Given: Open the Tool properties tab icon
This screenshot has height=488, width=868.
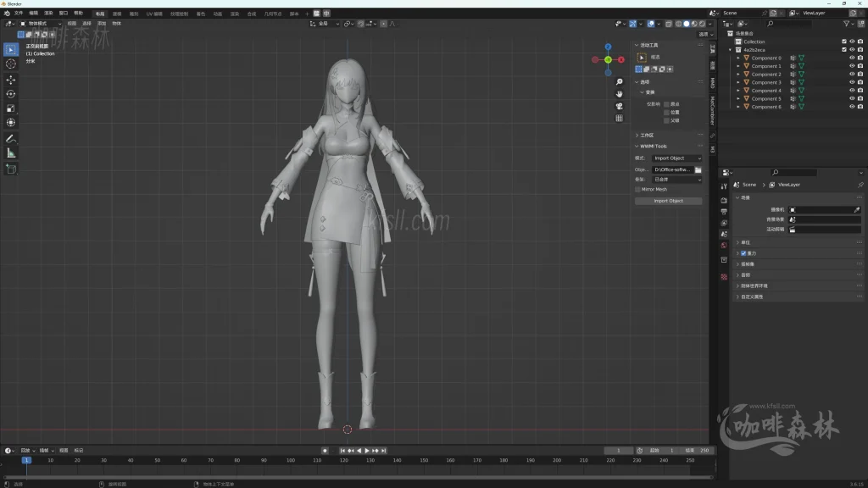Looking at the screenshot, I should point(724,186).
